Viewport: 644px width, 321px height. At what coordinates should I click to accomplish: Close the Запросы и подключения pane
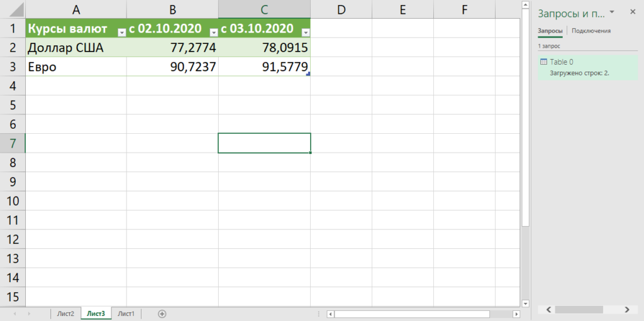coord(633,12)
